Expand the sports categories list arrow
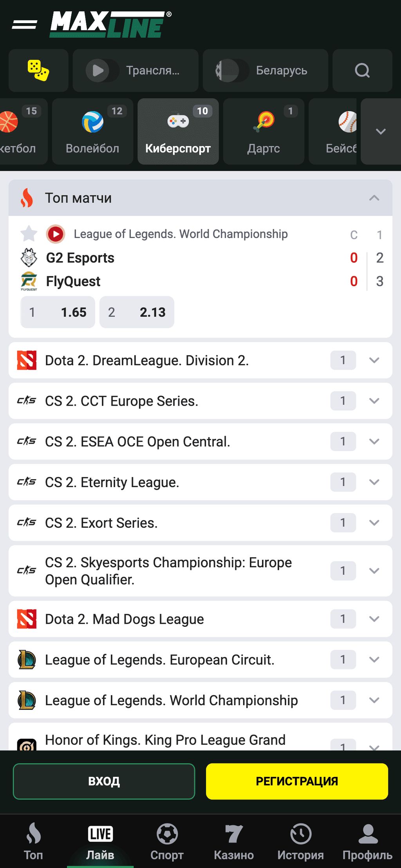The width and height of the screenshot is (401, 868). pos(381,132)
